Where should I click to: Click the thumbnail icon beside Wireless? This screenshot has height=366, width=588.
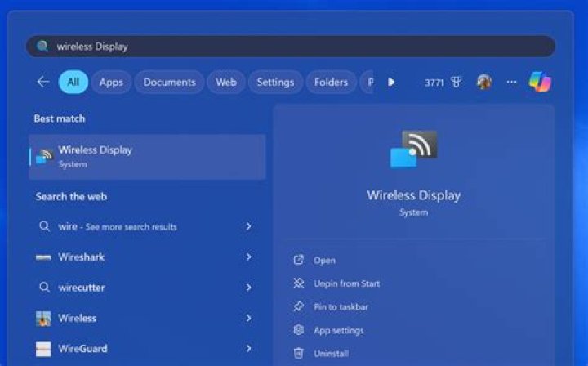[43, 319]
